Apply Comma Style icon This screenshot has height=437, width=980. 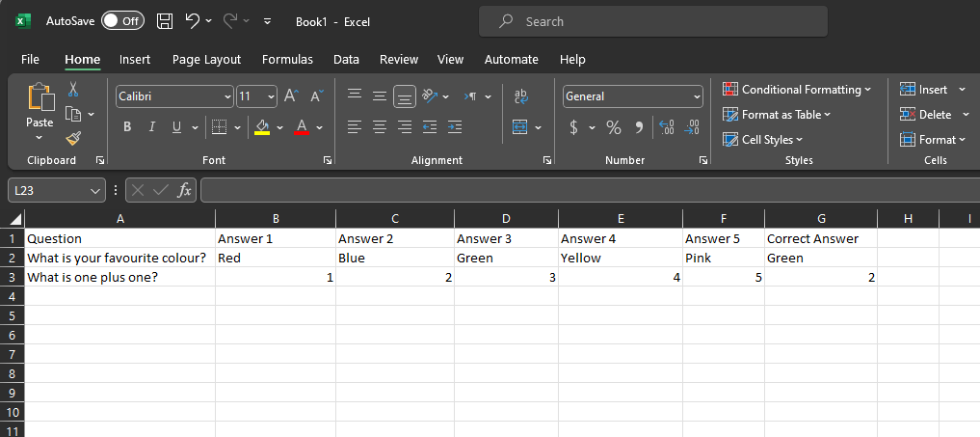[639, 127]
